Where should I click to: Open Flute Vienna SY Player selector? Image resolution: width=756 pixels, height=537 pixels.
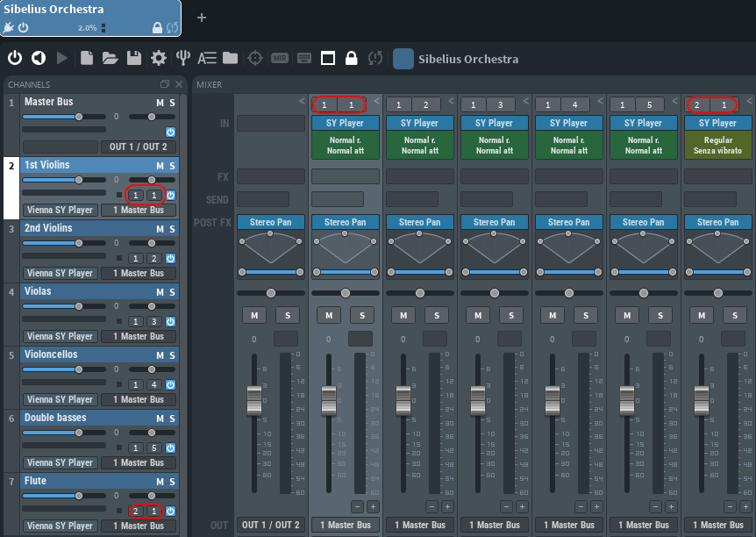[61, 526]
